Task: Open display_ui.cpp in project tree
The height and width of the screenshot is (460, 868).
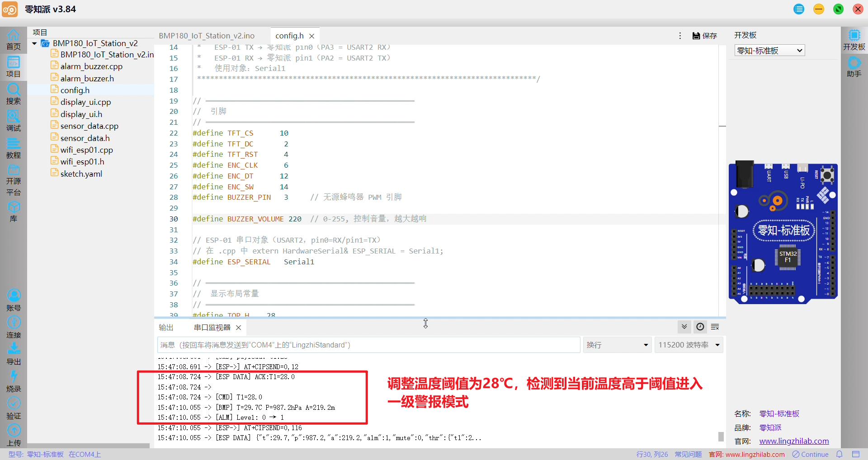Action: (x=85, y=102)
